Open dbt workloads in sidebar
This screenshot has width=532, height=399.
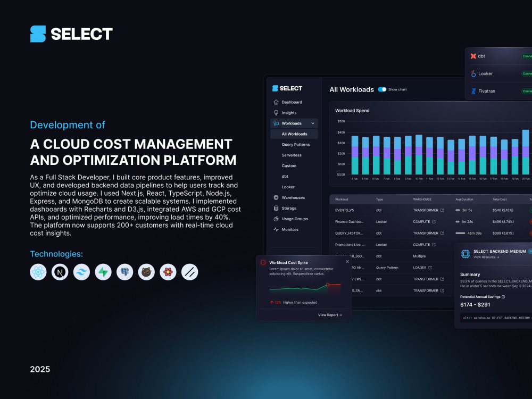coord(285,177)
